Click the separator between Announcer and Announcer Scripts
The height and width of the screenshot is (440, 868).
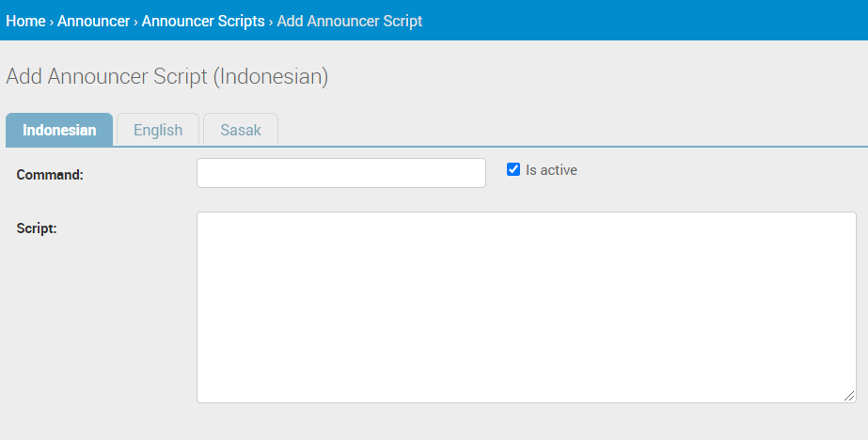(135, 21)
